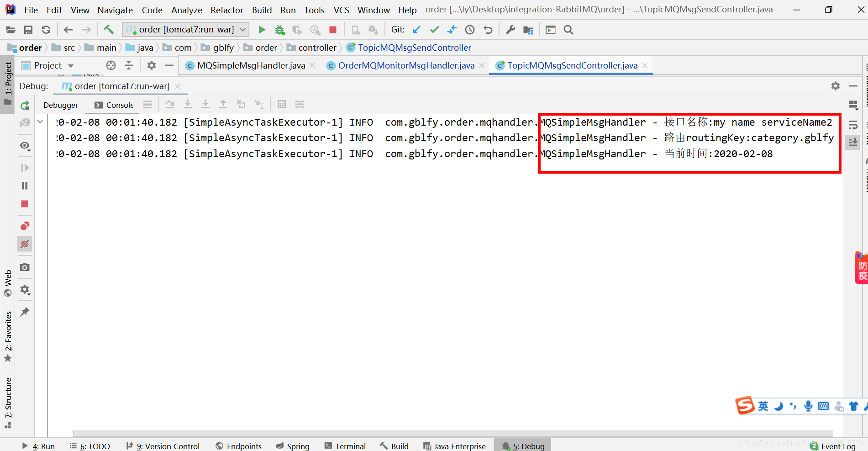Click camera thread dump icon
The height and width of the screenshot is (451, 868).
point(25,267)
